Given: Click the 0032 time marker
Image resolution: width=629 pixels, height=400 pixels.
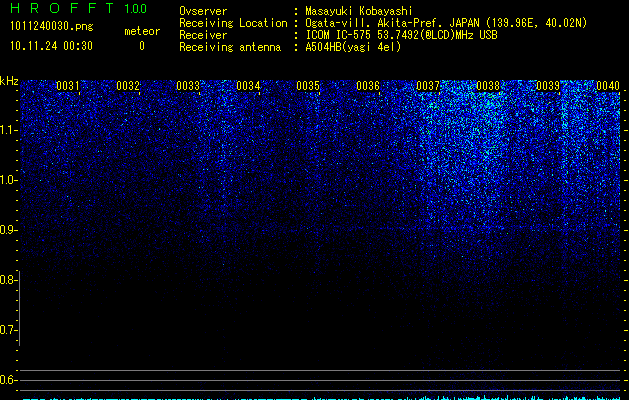Looking at the screenshot, I should pyautogui.click(x=128, y=86).
